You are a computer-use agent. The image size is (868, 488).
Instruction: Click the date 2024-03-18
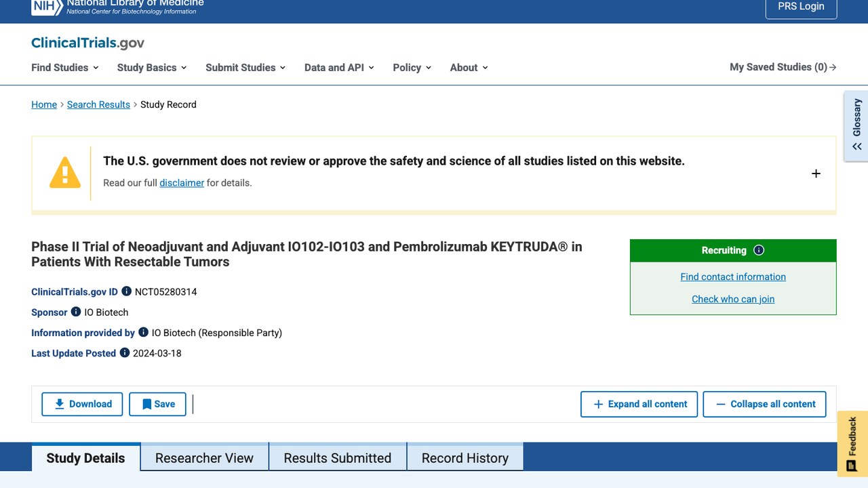(x=157, y=352)
